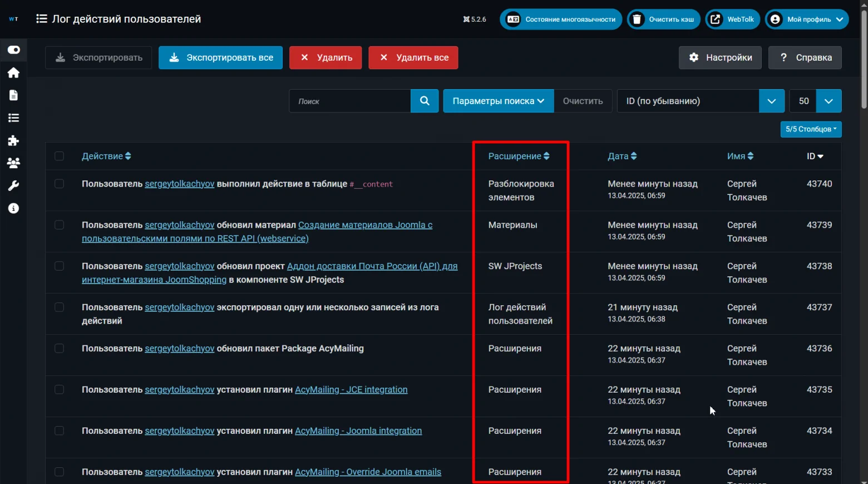Open Состояние многоязычности status
Screen dimensions: 868x484
(x=561, y=19)
